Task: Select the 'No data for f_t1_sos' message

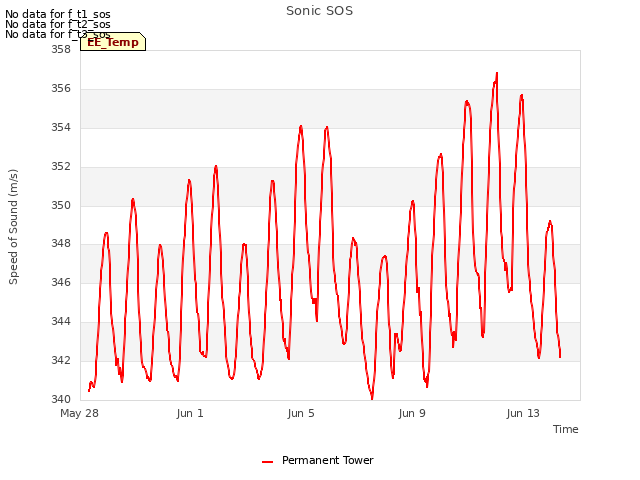Action: click(58, 14)
